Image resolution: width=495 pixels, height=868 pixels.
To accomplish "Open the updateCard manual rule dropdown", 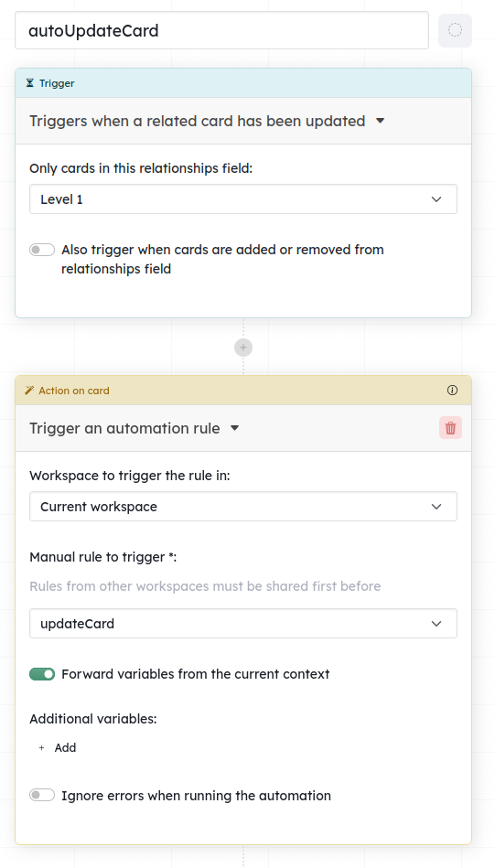I will coord(243,623).
